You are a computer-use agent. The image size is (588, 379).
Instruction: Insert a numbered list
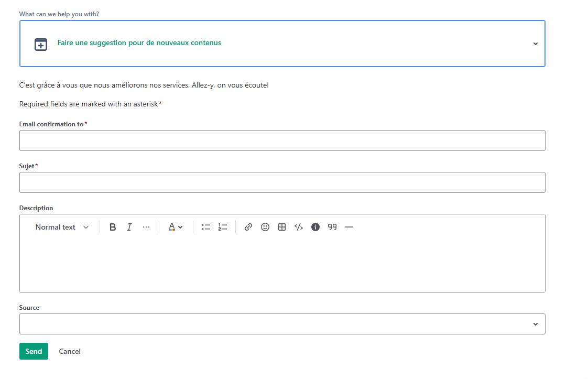pos(223,227)
